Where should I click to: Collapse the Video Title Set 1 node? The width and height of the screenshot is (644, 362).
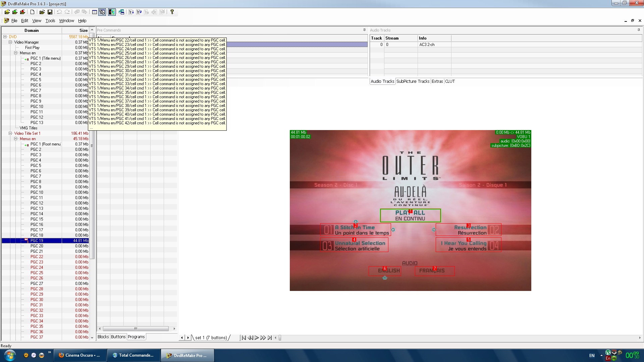pos(10,133)
